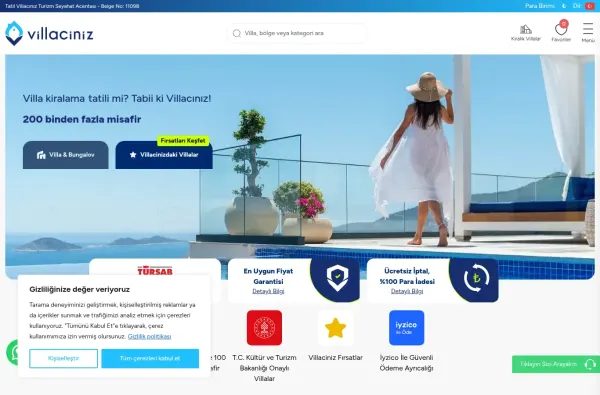Click the headset icon on call-back button
600x395 pixels.
pyautogui.click(x=590, y=364)
